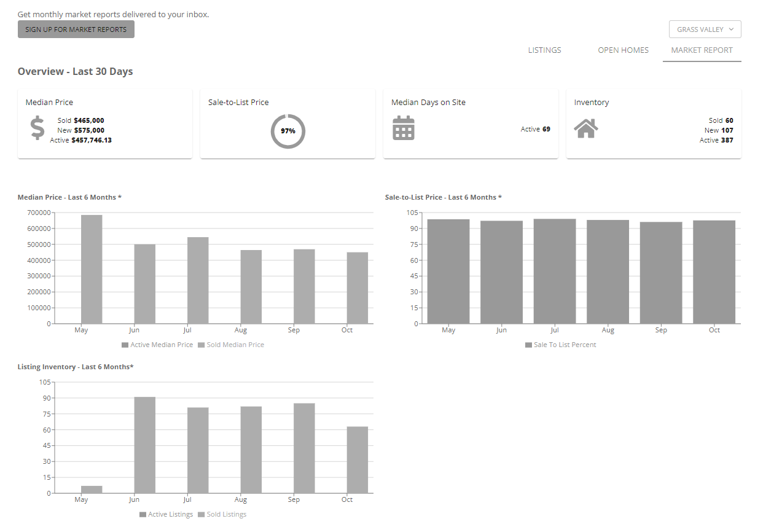Open the Grass Valley location dropdown
Viewport: 782px width, 532px height.
704,29
